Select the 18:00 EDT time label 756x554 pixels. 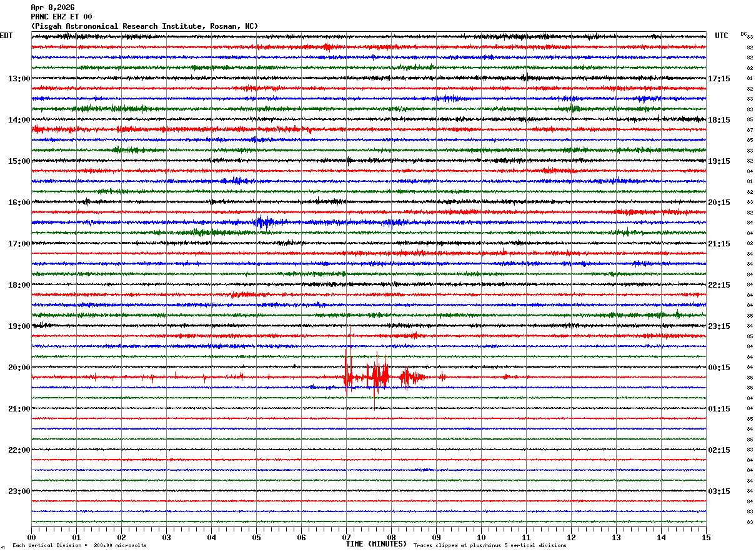[x=19, y=285]
